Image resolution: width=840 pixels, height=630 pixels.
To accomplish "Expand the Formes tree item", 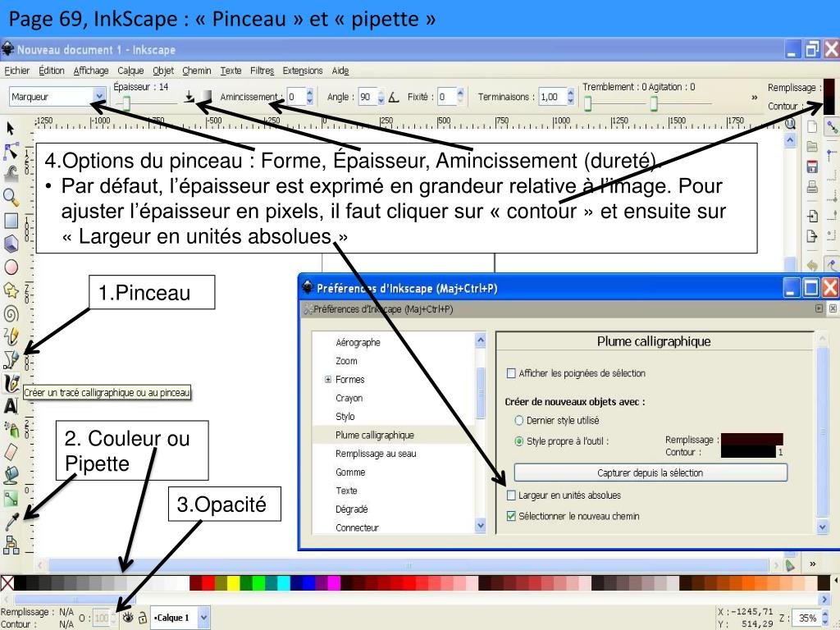I will tap(328, 379).
